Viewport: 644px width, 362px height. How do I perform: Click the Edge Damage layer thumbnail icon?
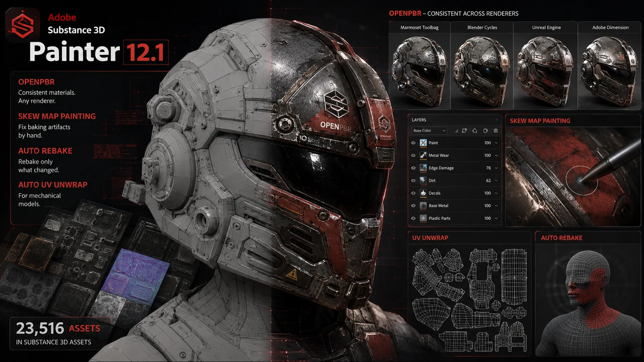click(423, 168)
